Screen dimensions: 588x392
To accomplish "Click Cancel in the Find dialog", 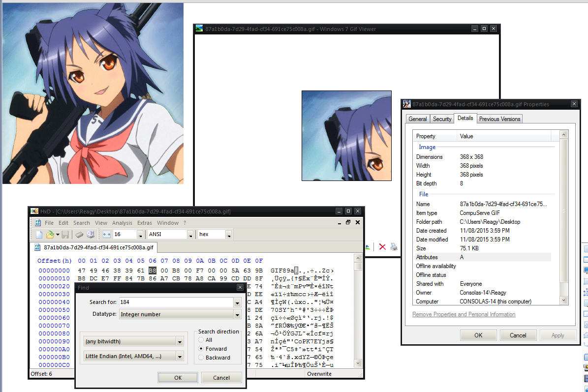I will [221, 378].
